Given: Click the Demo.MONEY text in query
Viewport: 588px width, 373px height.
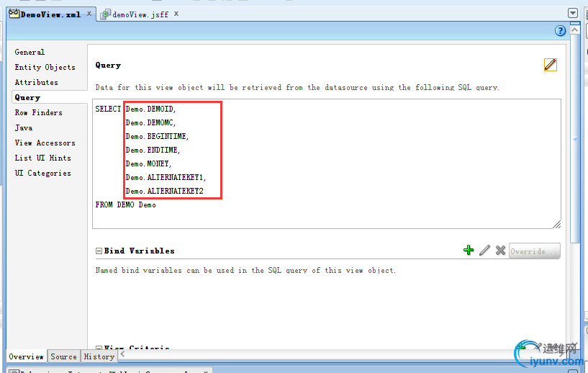Looking at the screenshot, I should [x=148, y=164].
